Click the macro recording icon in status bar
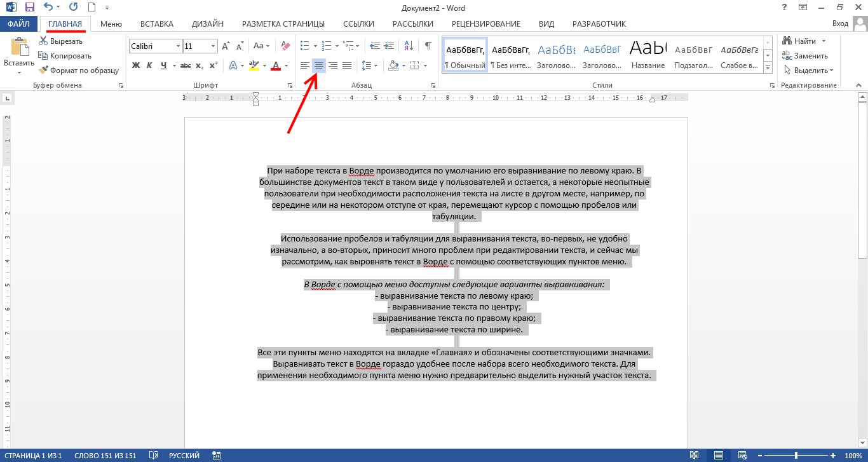This screenshot has height=462, width=868. pos(216,456)
